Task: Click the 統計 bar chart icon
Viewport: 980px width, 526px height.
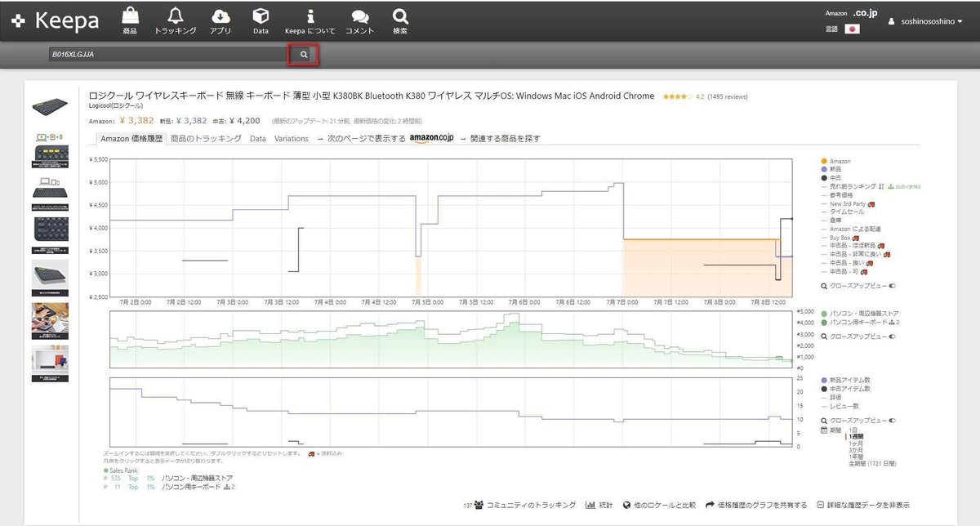Action: pos(590,505)
